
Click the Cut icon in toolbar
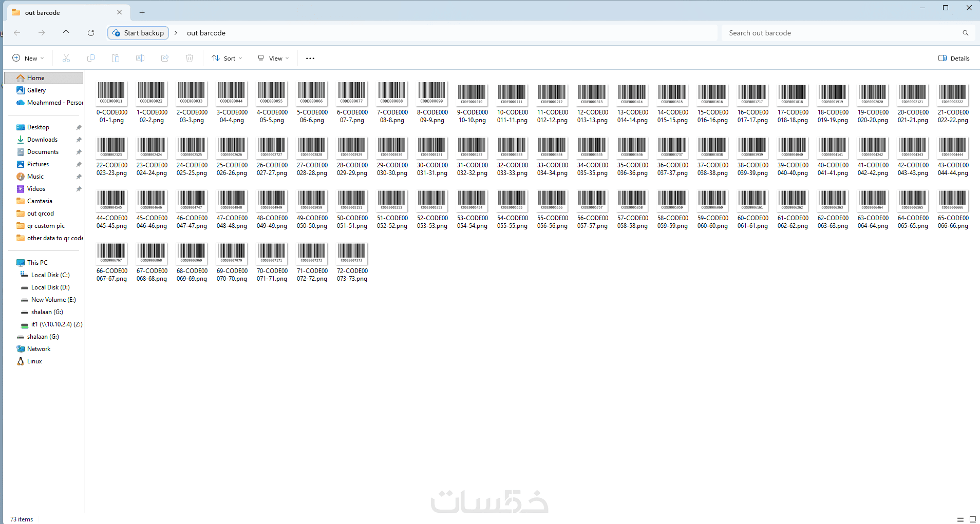point(66,58)
